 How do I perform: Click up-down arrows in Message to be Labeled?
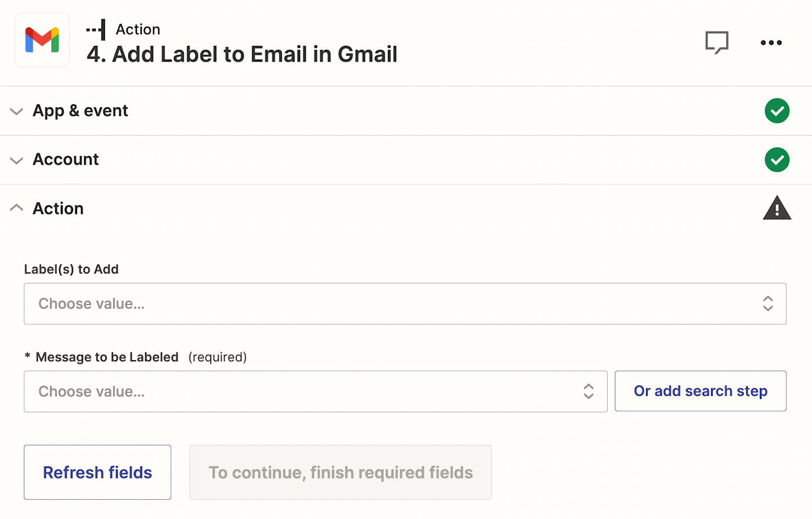588,391
